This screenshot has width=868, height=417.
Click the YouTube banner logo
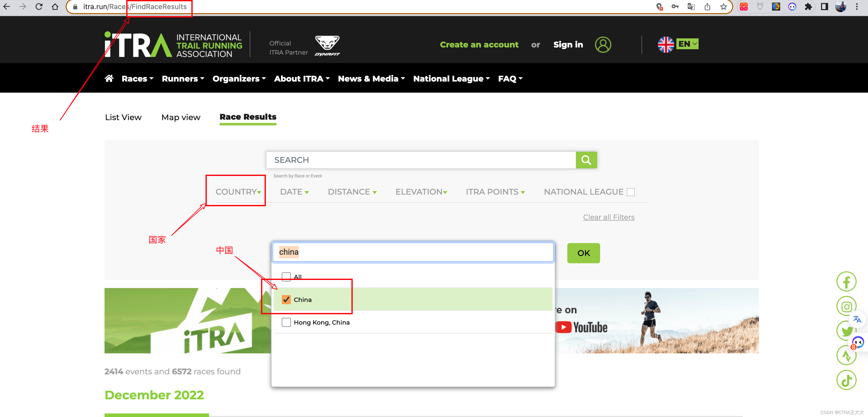(x=582, y=327)
